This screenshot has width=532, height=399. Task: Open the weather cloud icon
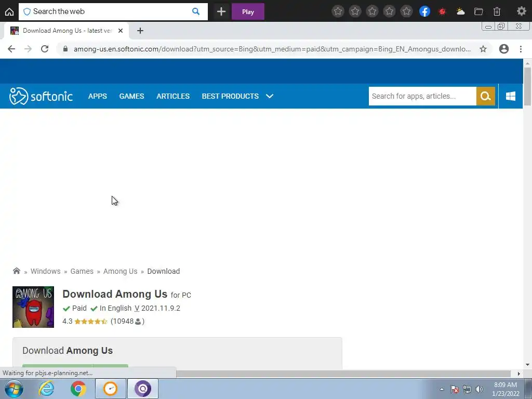[460, 11]
